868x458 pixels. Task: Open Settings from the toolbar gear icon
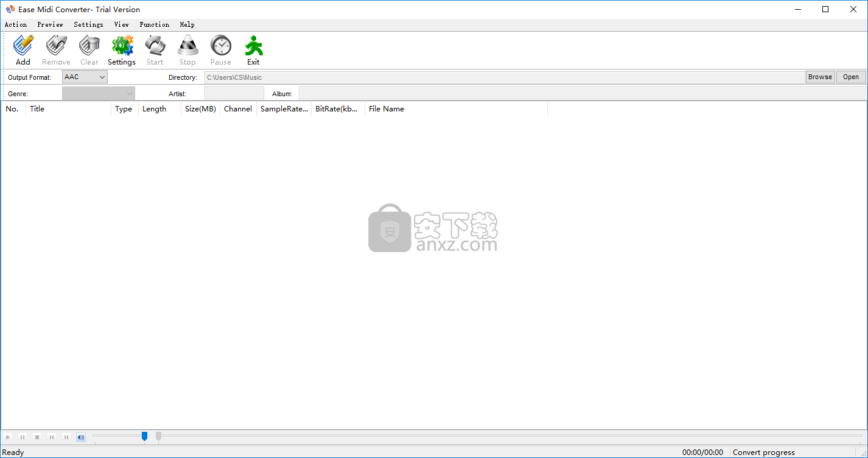coord(122,50)
